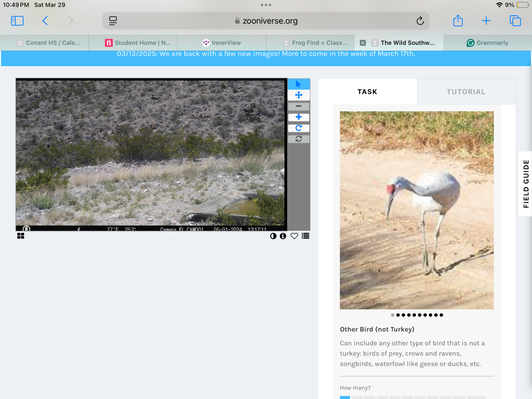This screenshot has width=532, height=399.
Task: Select the pan move tool
Action: (x=298, y=95)
